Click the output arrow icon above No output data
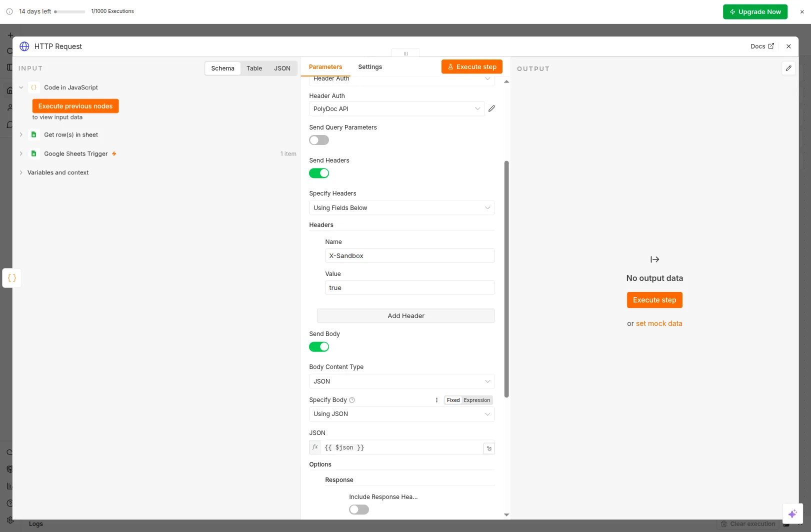 click(x=654, y=259)
